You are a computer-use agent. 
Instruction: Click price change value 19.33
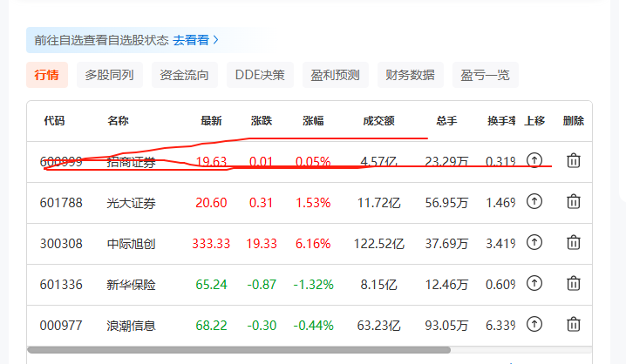[262, 244]
